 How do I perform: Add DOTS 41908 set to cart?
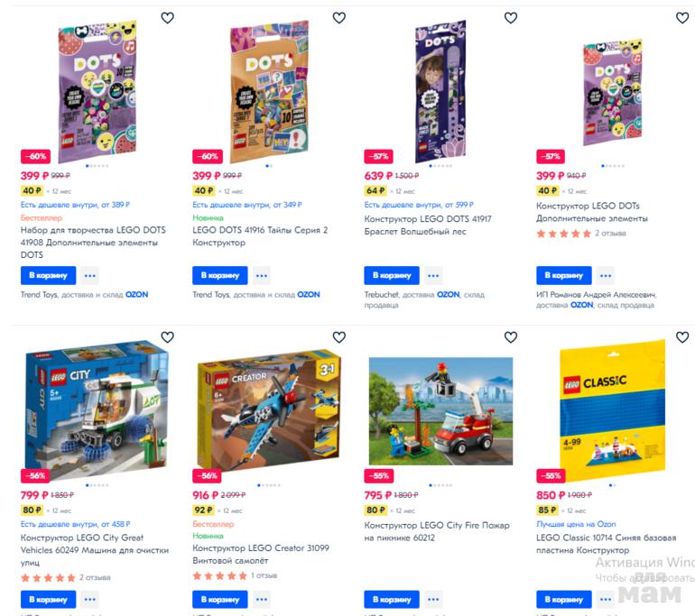pos(49,275)
